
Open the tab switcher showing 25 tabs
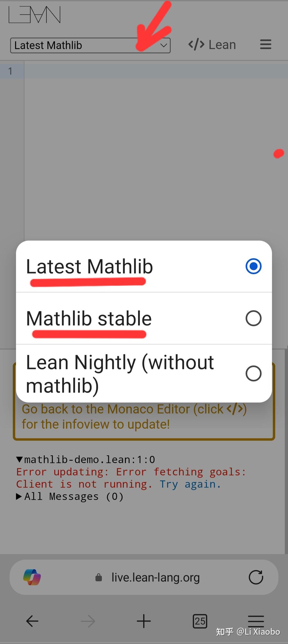pyautogui.click(x=200, y=621)
